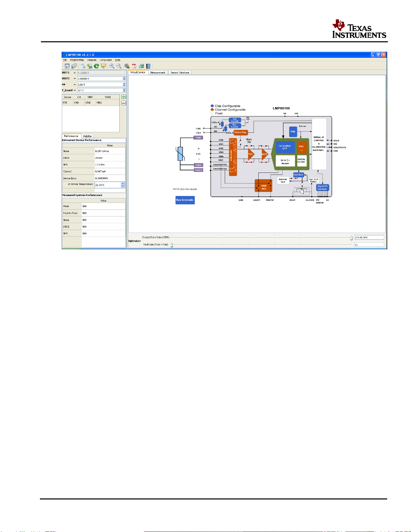Open the Diagram menu
The height and width of the screenshot is (532, 411).
coord(92,60)
